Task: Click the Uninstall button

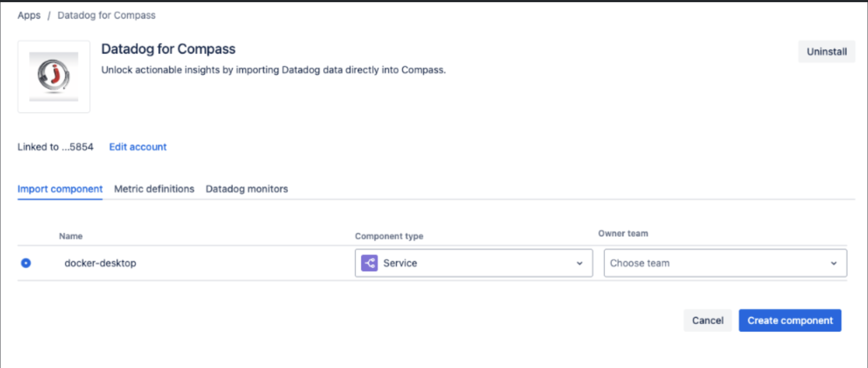Action: [827, 52]
